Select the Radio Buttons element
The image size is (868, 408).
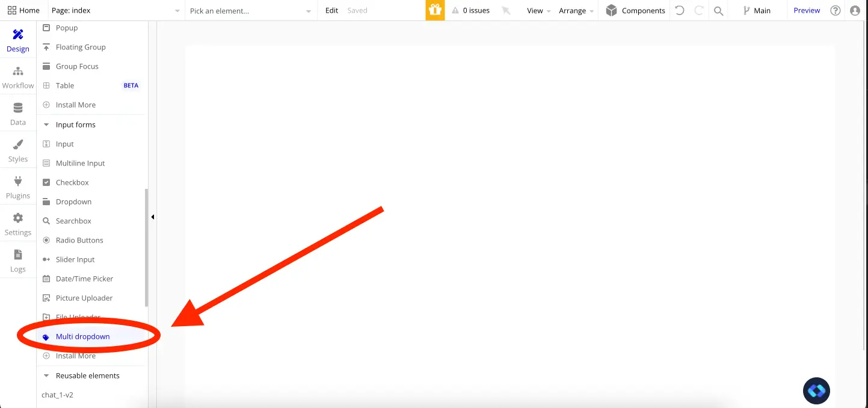coord(79,240)
